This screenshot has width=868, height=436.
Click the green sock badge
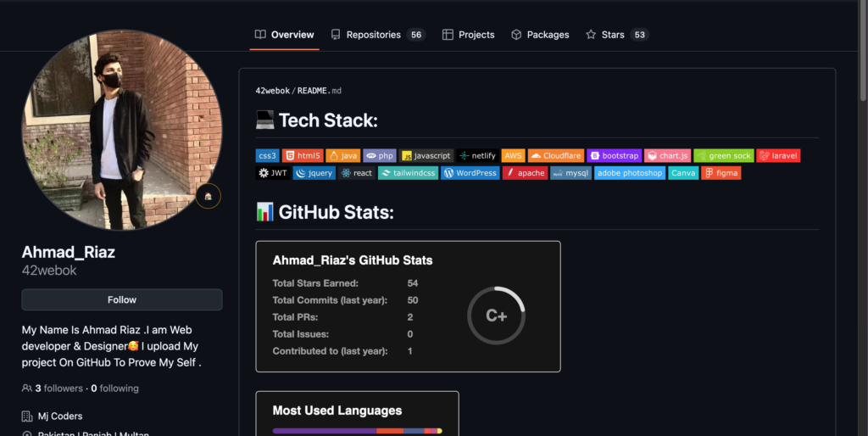coord(724,156)
